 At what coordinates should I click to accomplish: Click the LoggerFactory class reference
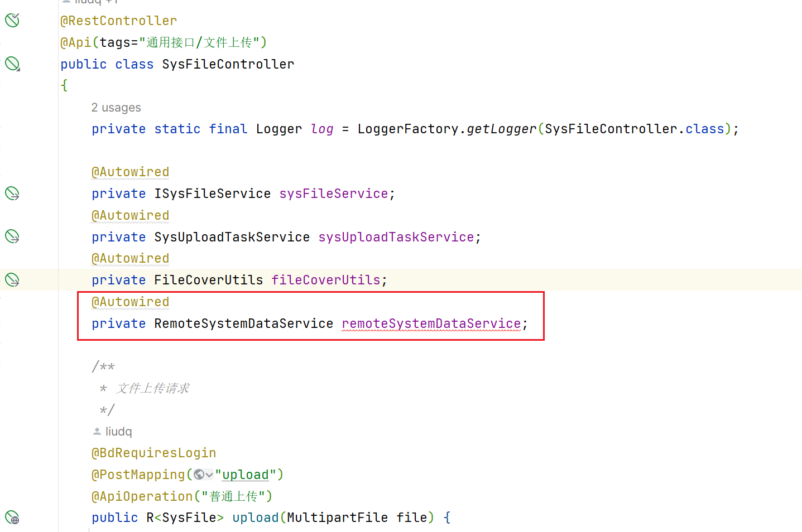[x=408, y=129]
